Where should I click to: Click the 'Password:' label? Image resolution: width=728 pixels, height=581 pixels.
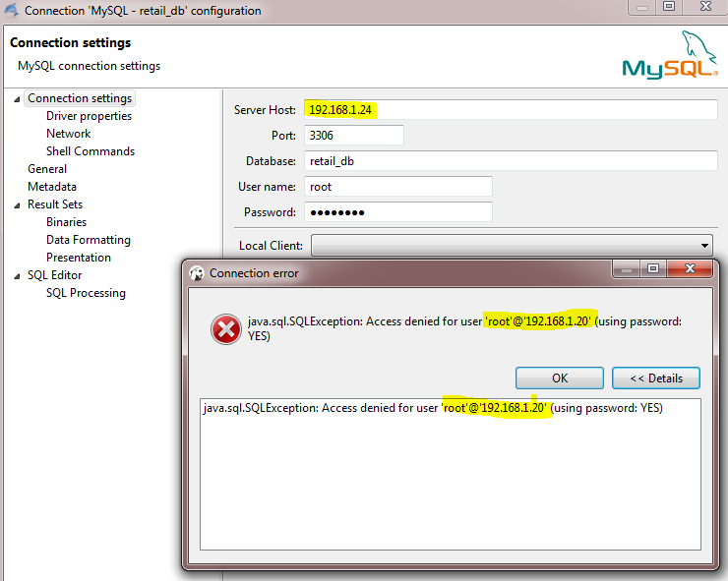(x=270, y=212)
